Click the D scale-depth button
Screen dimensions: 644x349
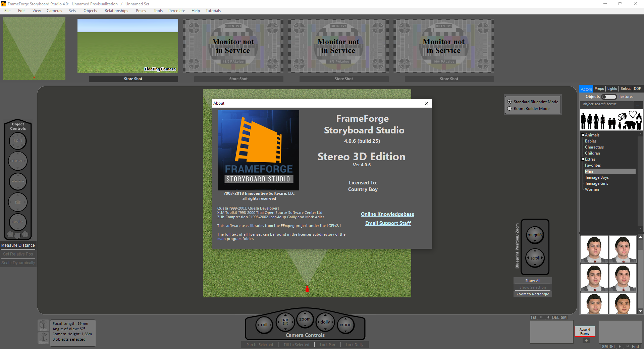click(25, 234)
